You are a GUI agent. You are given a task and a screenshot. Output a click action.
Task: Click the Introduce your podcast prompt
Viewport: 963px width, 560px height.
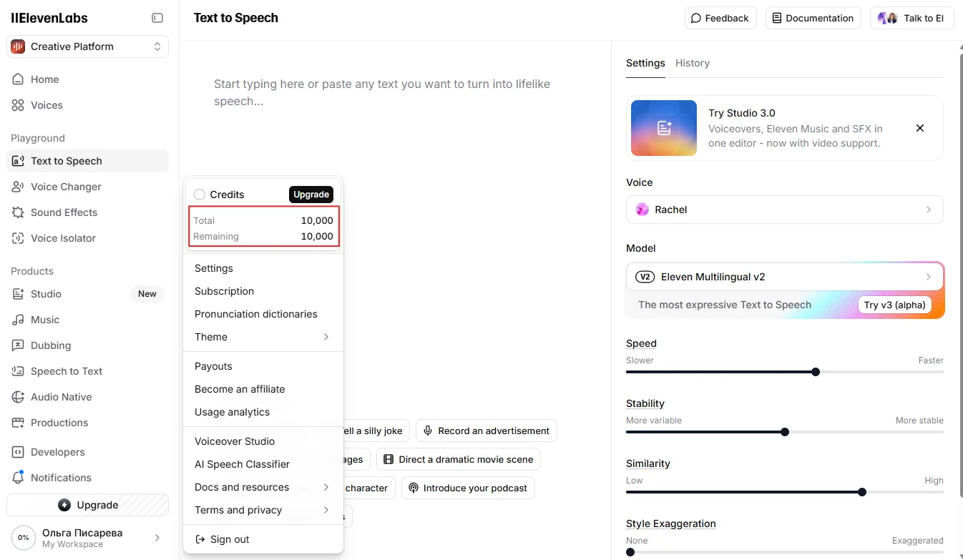click(468, 488)
